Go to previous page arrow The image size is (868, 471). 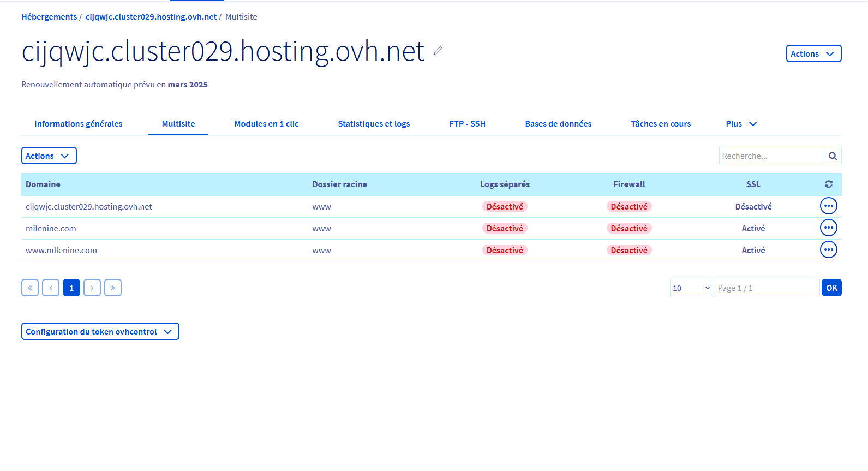click(51, 288)
